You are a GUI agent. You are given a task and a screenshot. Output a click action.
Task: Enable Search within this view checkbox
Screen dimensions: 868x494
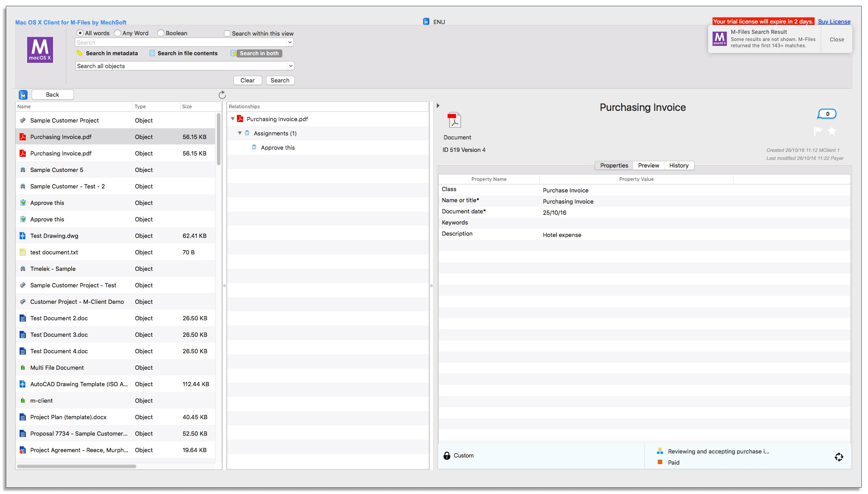(x=227, y=34)
